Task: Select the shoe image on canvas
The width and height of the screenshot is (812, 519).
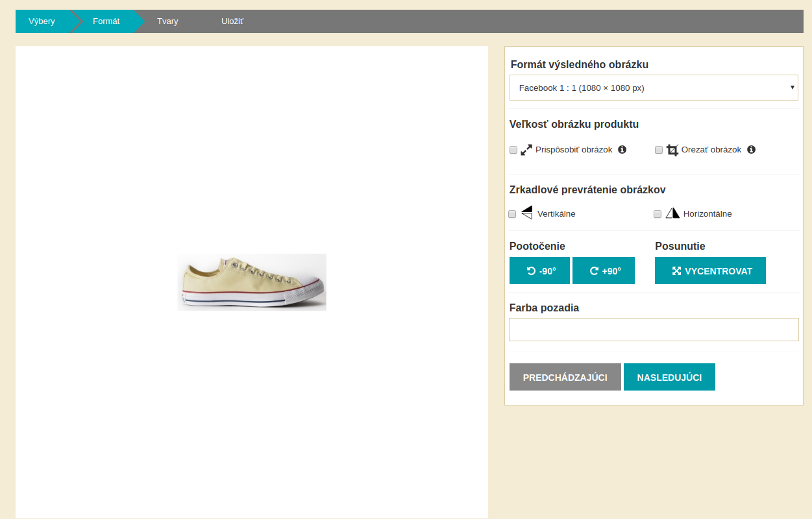Action: coord(252,282)
